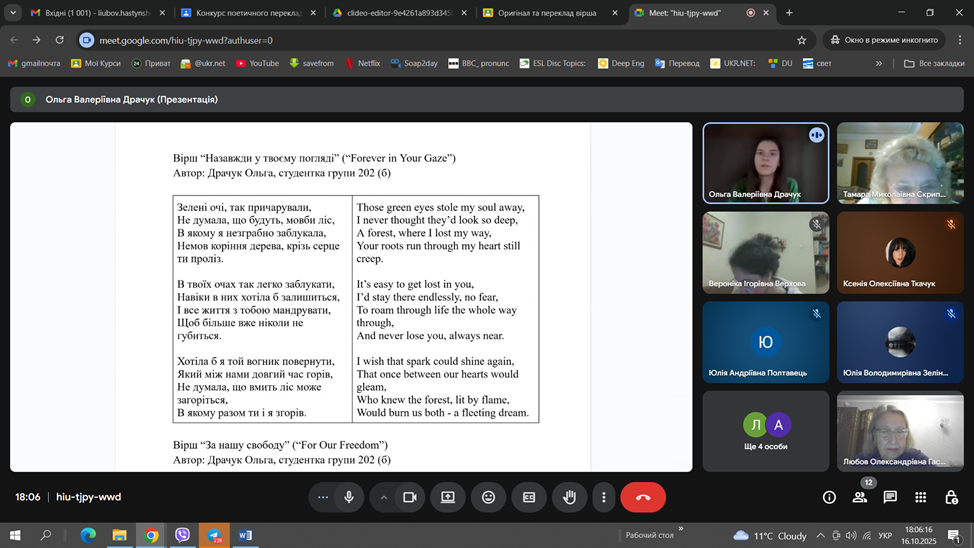The width and height of the screenshot is (974, 548).
Task: Mute the microphone
Action: pyautogui.click(x=349, y=497)
